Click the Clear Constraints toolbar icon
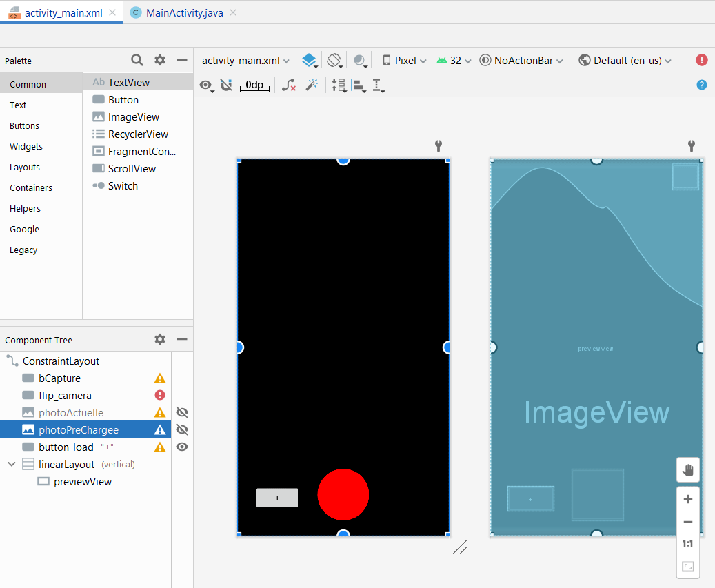Screen dimensions: 715x588 (290, 85)
